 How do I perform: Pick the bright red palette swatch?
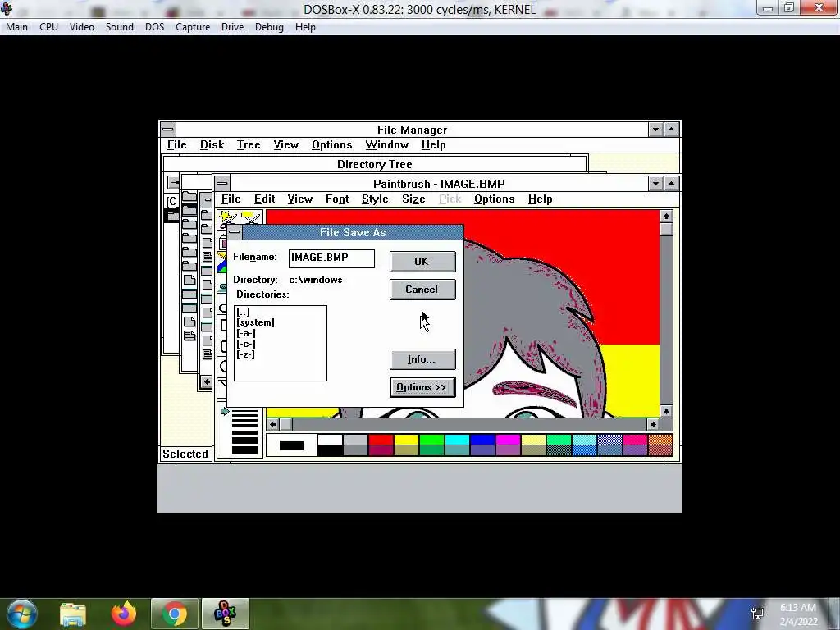point(381,440)
